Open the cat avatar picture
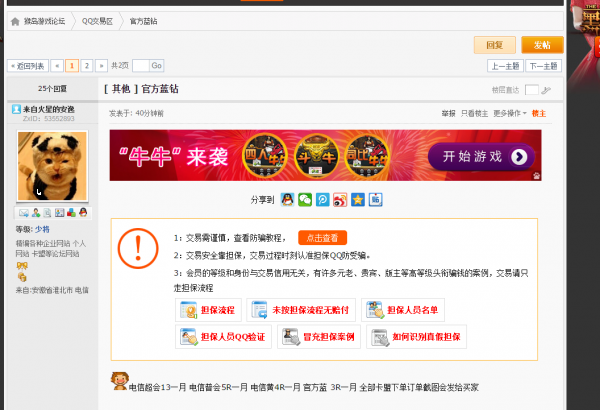This screenshot has width=600, height=410. [x=52, y=166]
